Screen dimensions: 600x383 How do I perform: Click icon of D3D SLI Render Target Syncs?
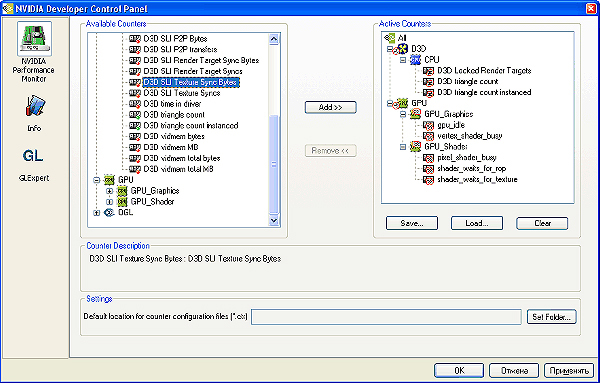pyautogui.click(x=135, y=71)
